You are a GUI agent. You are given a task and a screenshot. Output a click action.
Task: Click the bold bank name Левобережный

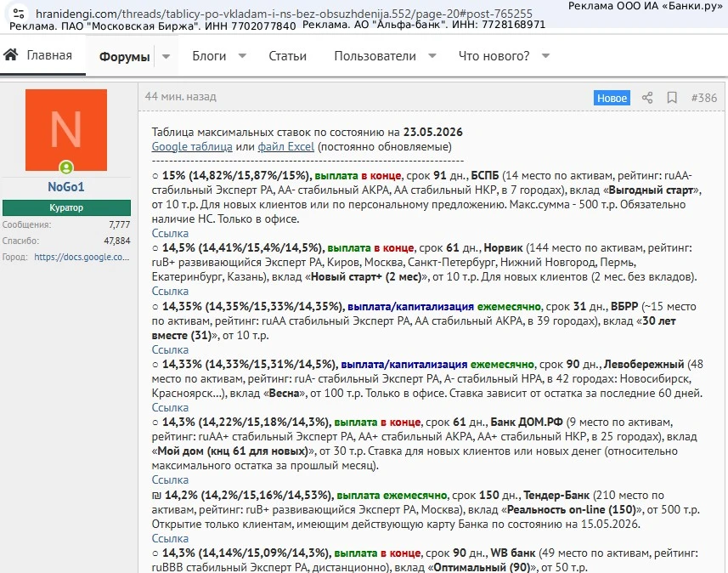tap(644, 365)
